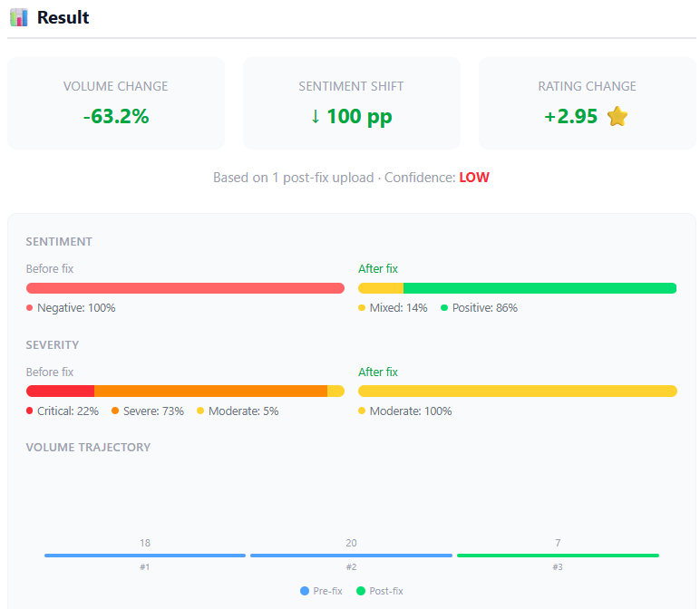Click the Before fix label under Severity

50,372
